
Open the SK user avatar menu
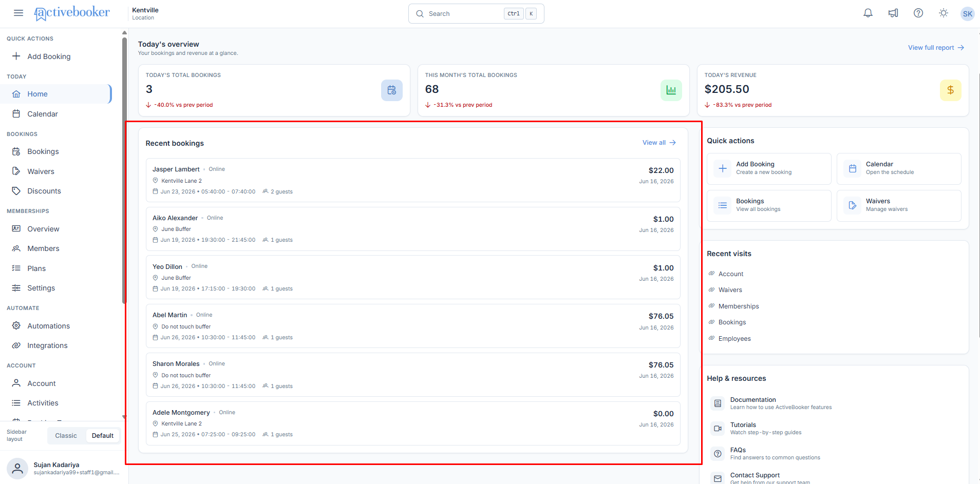pos(968,14)
